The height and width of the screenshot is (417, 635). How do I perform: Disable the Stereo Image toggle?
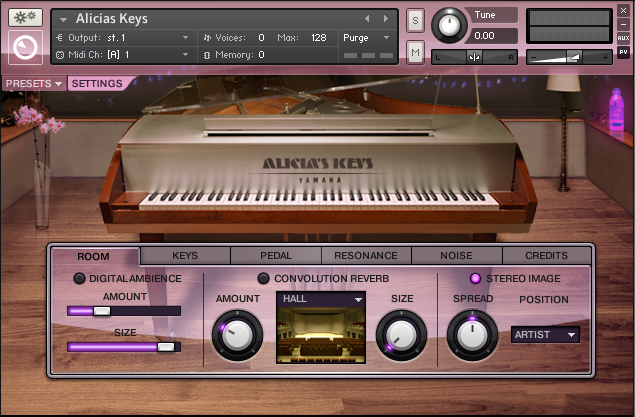[x=476, y=278]
